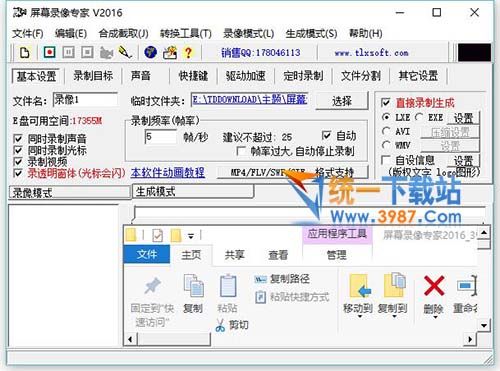500x371 pixels.
Task: Click the globe website icon
Action: (x=150, y=53)
